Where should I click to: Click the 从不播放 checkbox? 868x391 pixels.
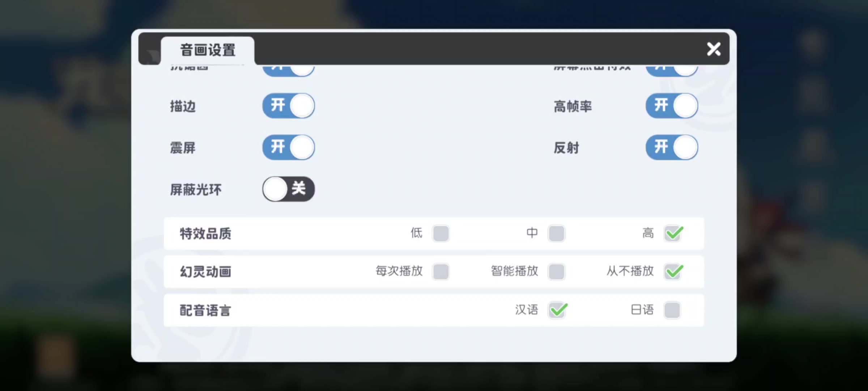tap(673, 272)
